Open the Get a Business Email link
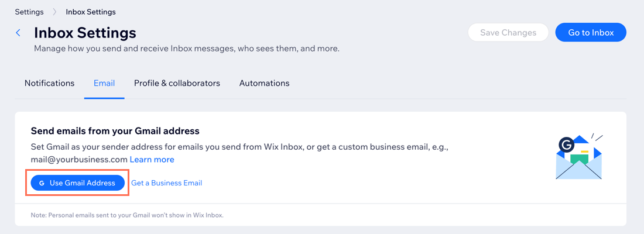Screen dimensions: 644x234 (167, 183)
